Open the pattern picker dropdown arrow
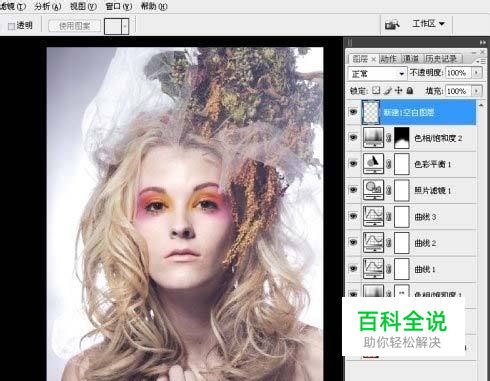 pos(125,26)
